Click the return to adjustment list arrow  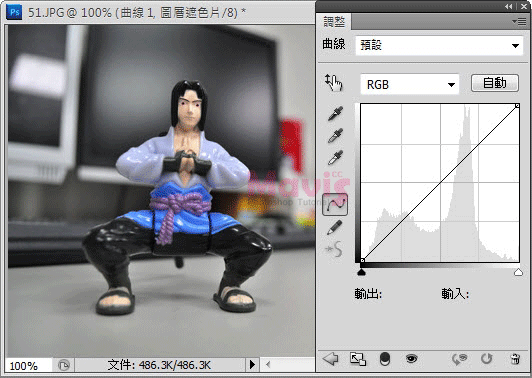click(x=330, y=358)
